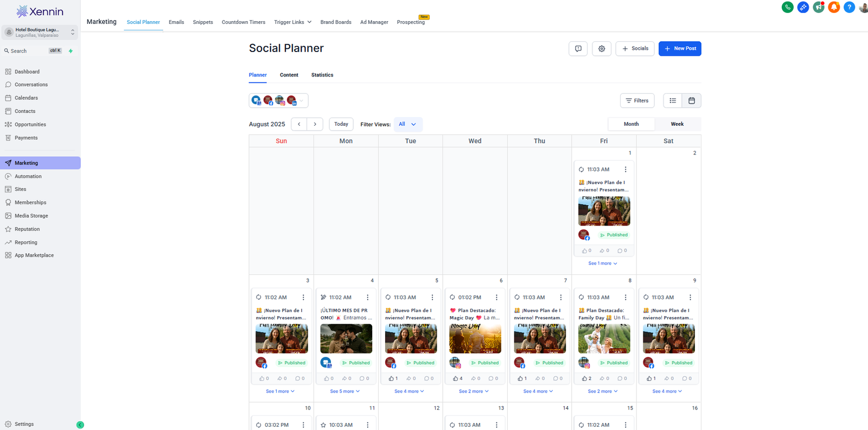Open the help question mark icon
868x430 pixels.
pyautogui.click(x=850, y=7)
